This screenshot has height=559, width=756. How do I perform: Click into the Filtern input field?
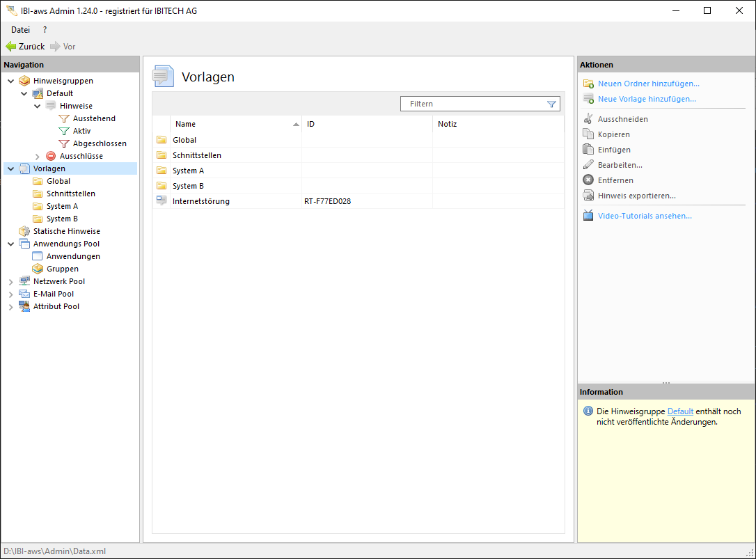(473, 104)
